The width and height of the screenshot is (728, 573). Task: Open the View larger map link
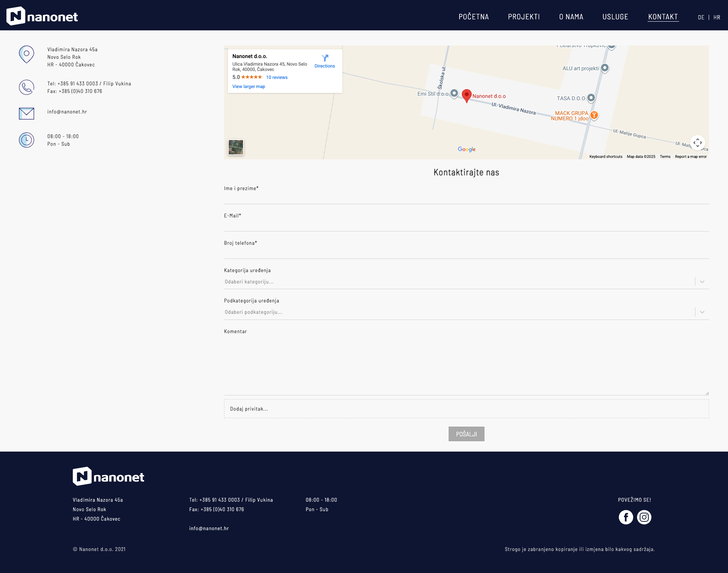pyautogui.click(x=249, y=87)
